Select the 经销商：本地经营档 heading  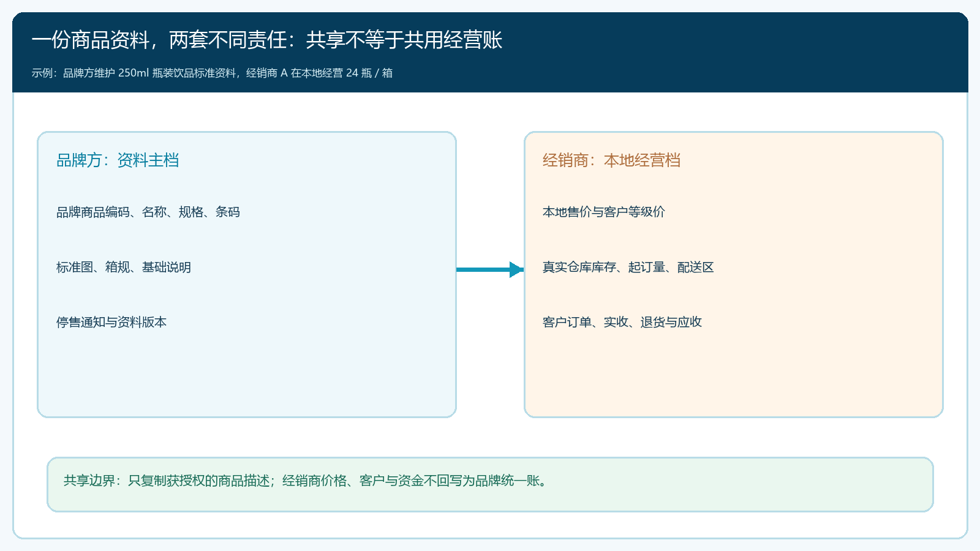coord(611,160)
